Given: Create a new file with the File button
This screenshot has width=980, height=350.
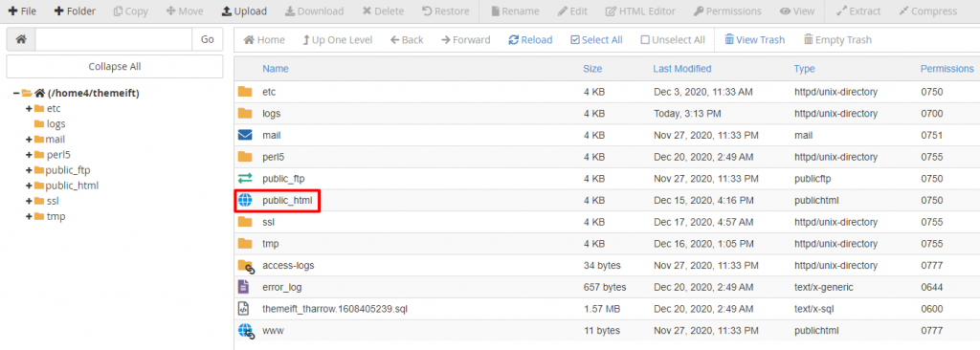Looking at the screenshot, I should click(22, 11).
